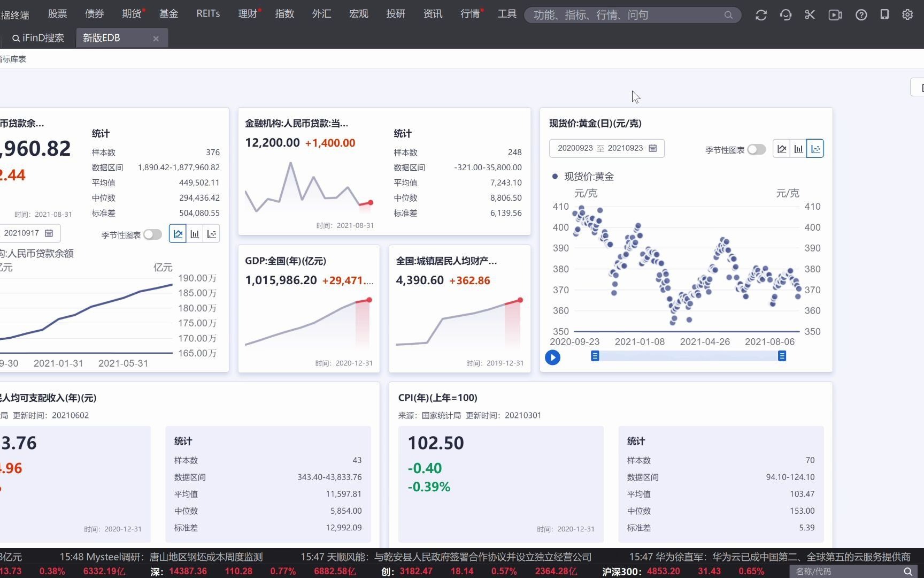Click the gold timeline range bar
Image resolution: width=924 pixels, height=578 pixels.
(688, 356)
